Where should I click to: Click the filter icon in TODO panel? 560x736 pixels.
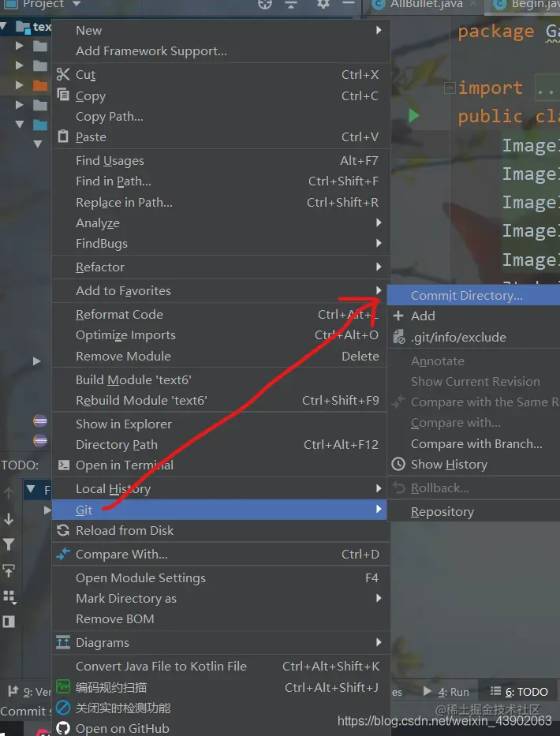(9, 544)
